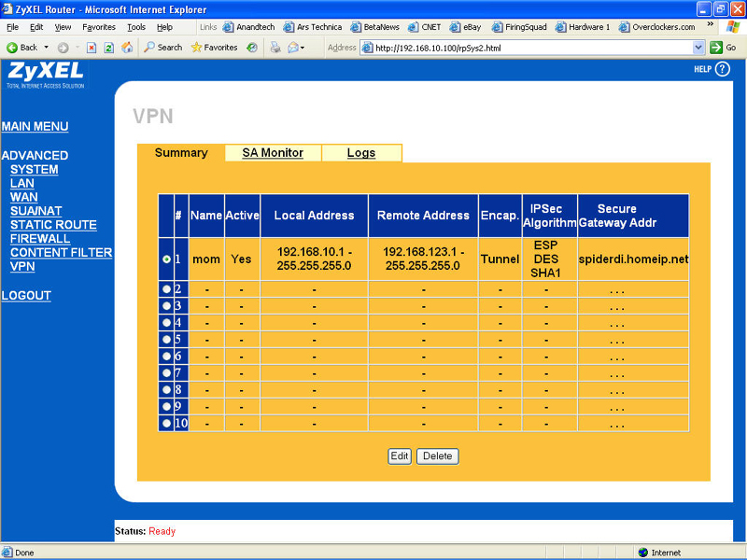747x560 pixels.
Task: Open the WAN settings link
Action: tap(24, 197)
